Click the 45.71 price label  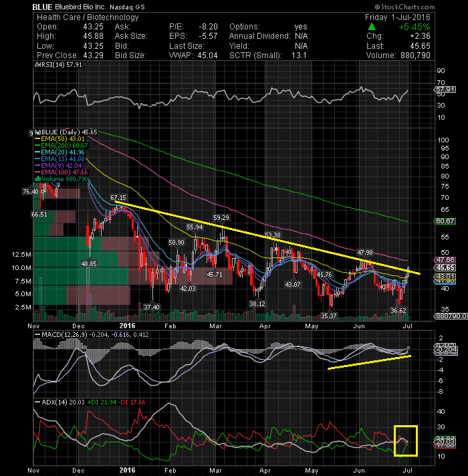point(215,274)
